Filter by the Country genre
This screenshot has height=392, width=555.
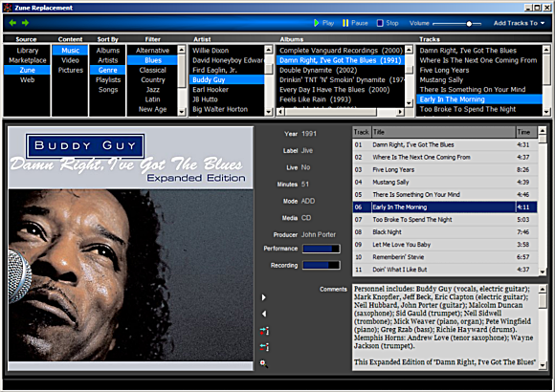152,80
